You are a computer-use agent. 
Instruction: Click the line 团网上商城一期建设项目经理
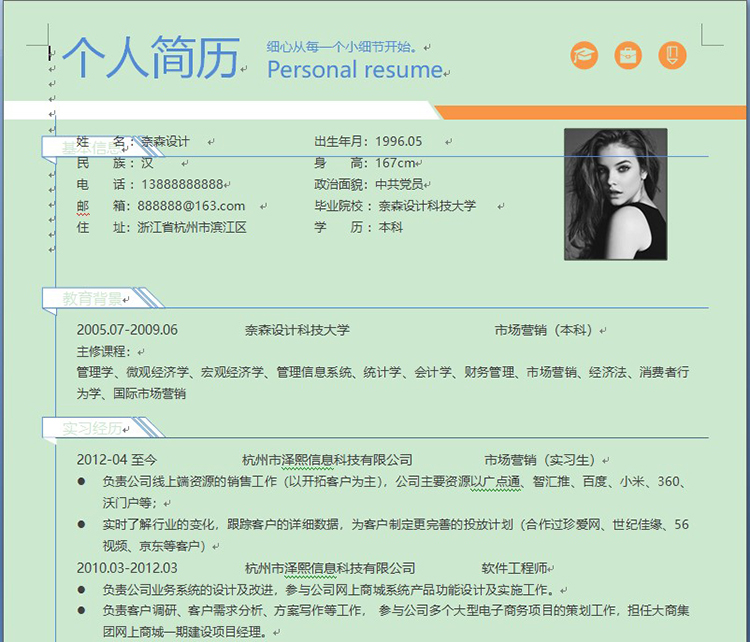[185, 632]
